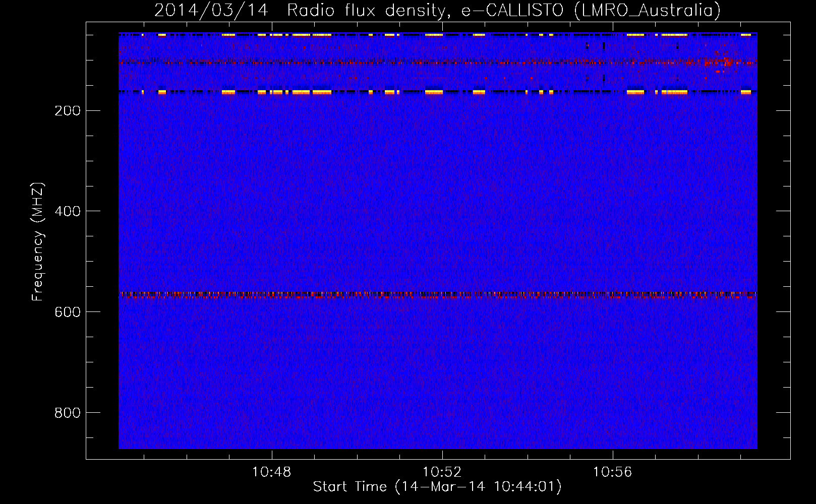Viewport: 816px width, 504px height.
Task: Click the '800' frequency tick label
Action: click(x=68, y=413)
